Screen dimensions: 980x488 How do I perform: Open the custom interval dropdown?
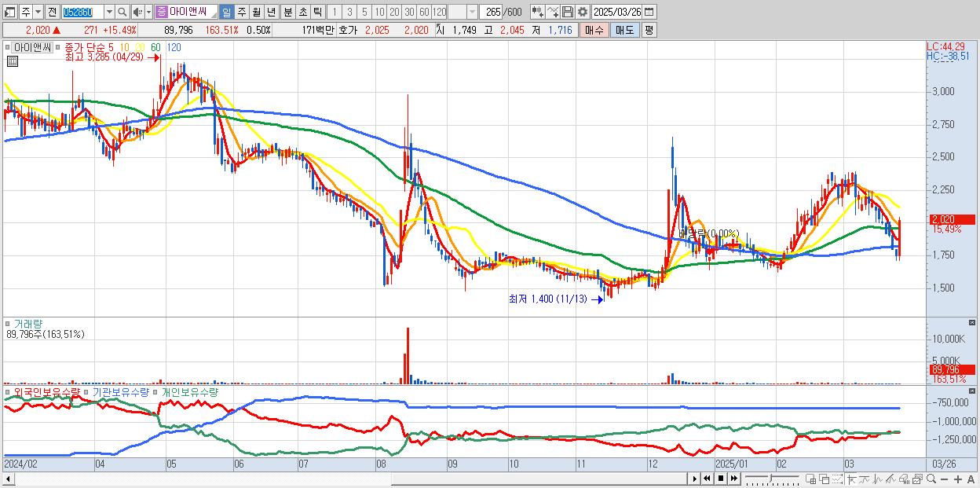tap(472, 12)
